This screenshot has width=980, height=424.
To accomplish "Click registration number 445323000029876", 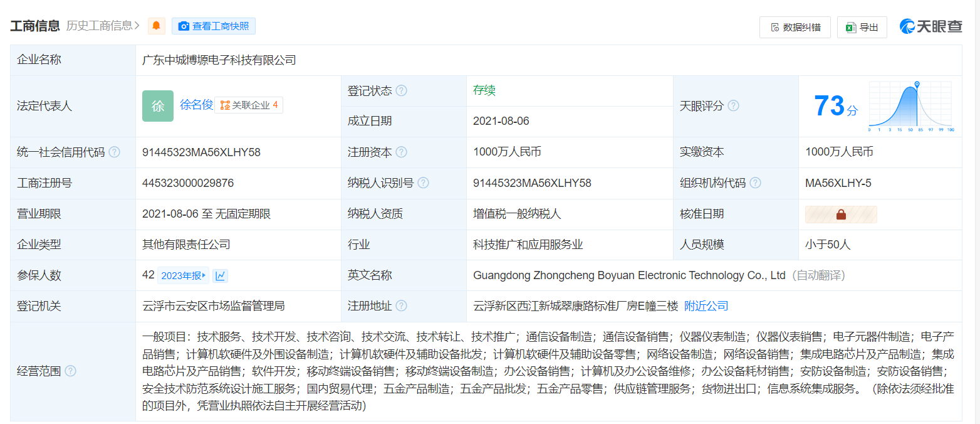I will click(x=188, y=183).
